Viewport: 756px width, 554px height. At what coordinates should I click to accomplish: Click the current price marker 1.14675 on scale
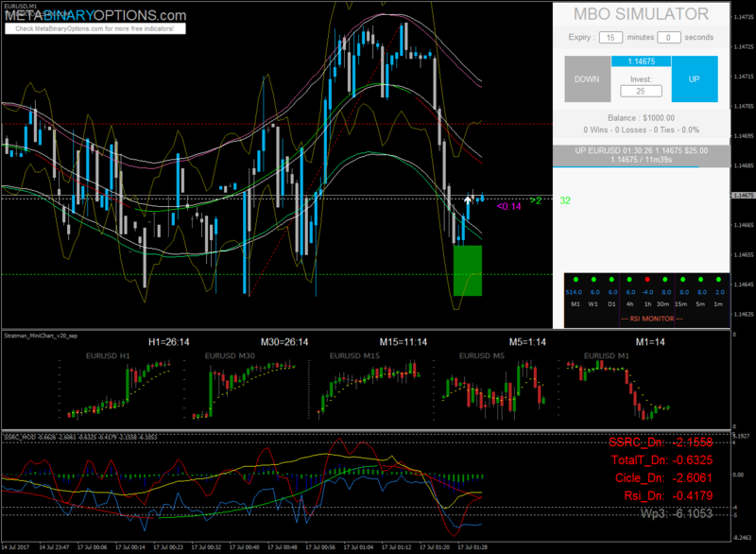(743, 196)
